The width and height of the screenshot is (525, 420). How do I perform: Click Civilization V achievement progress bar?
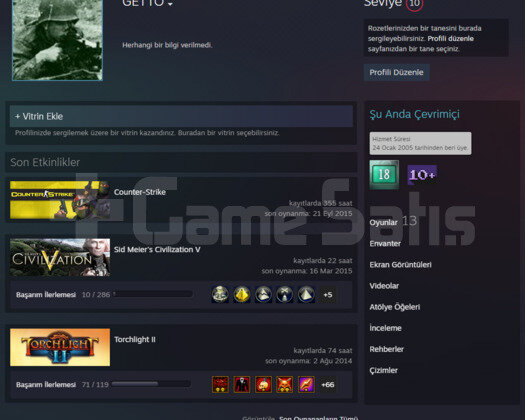153,294
